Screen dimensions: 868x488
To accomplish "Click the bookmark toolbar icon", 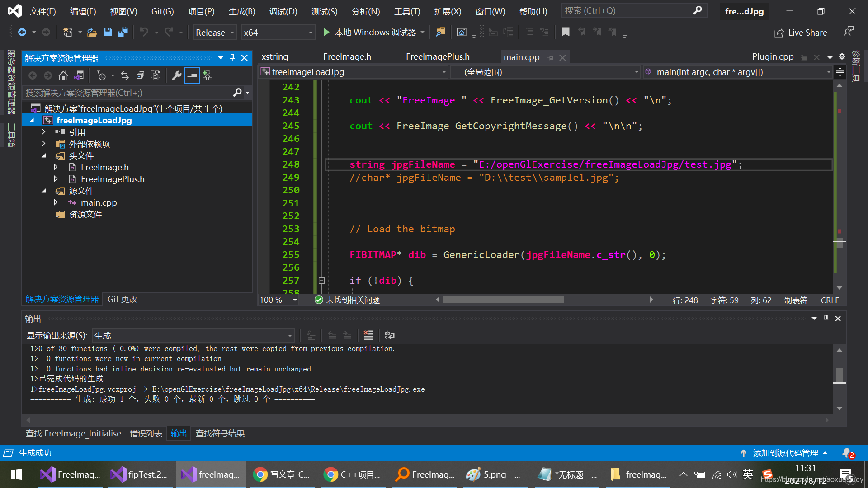I will [x=566, y=32].
